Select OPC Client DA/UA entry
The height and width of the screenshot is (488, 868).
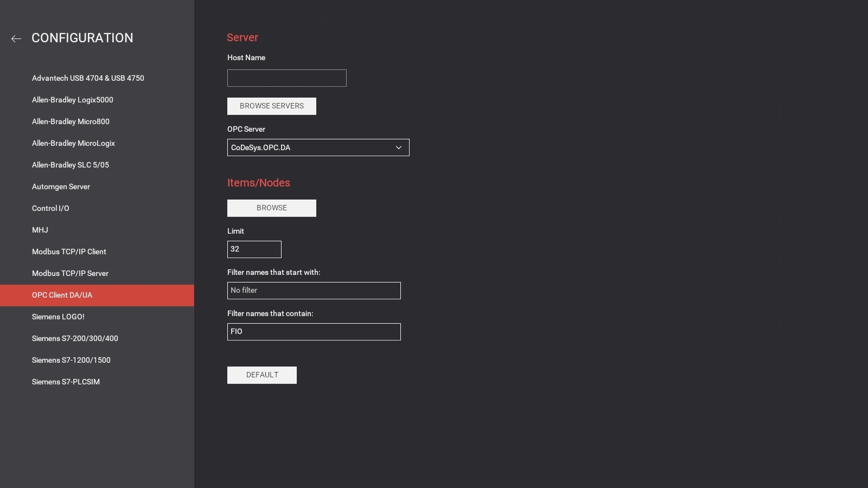coord(97,296)
